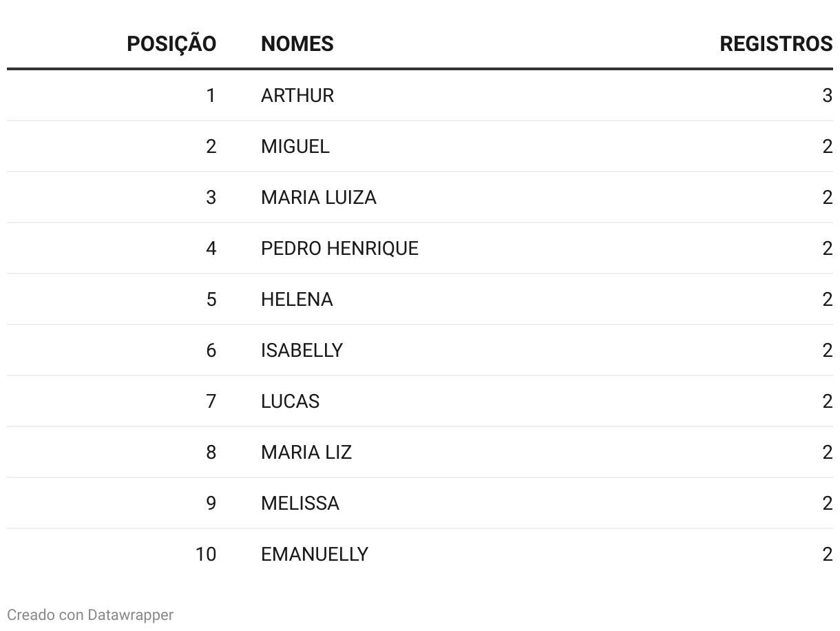Click the REGISTROS column header

pos(775,44)
